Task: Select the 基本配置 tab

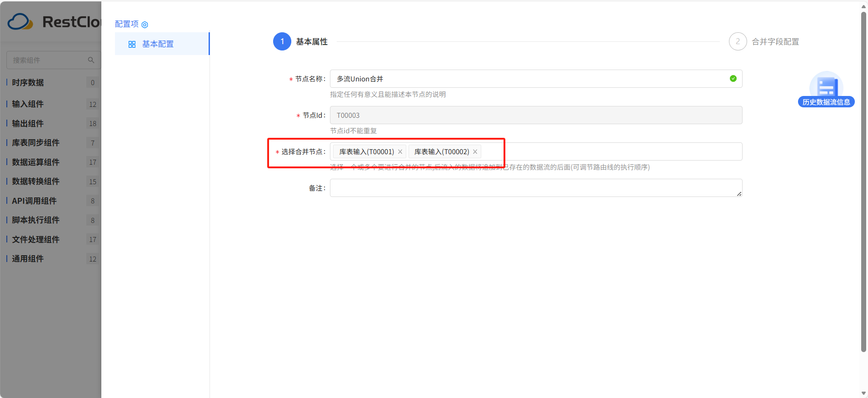Action: pyautogui.click(x=162, y=44)
